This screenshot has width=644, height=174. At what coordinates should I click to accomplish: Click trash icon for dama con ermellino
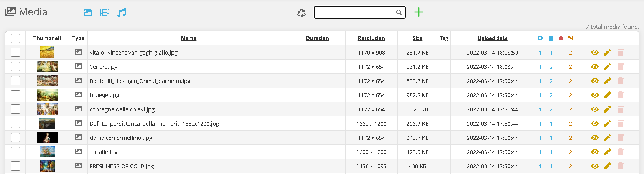(621, 138)
